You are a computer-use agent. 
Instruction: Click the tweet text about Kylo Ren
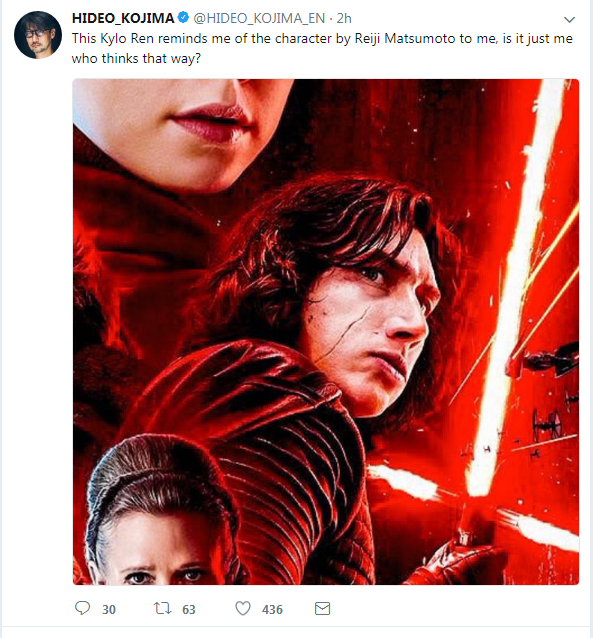(322, 48)
